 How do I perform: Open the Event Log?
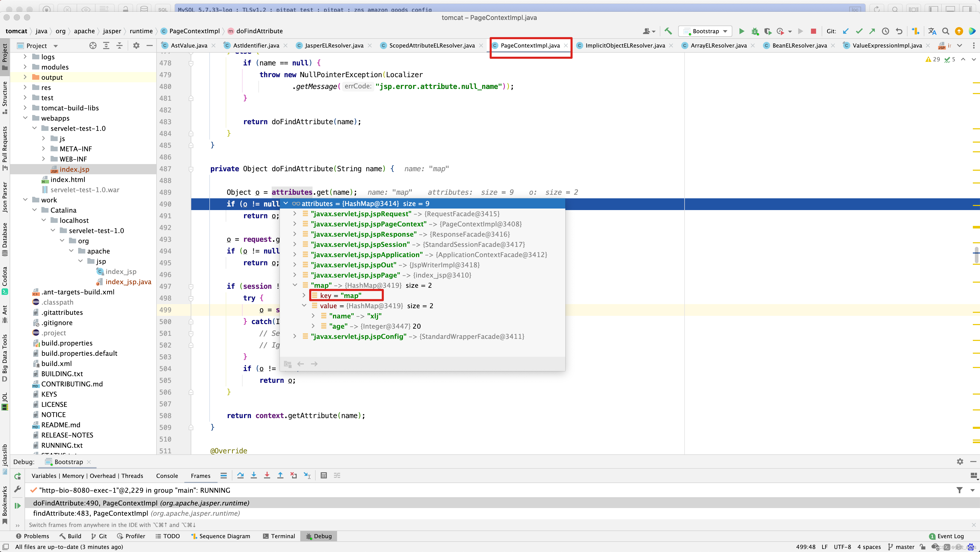pyautogui.click(x=946, y=536)
